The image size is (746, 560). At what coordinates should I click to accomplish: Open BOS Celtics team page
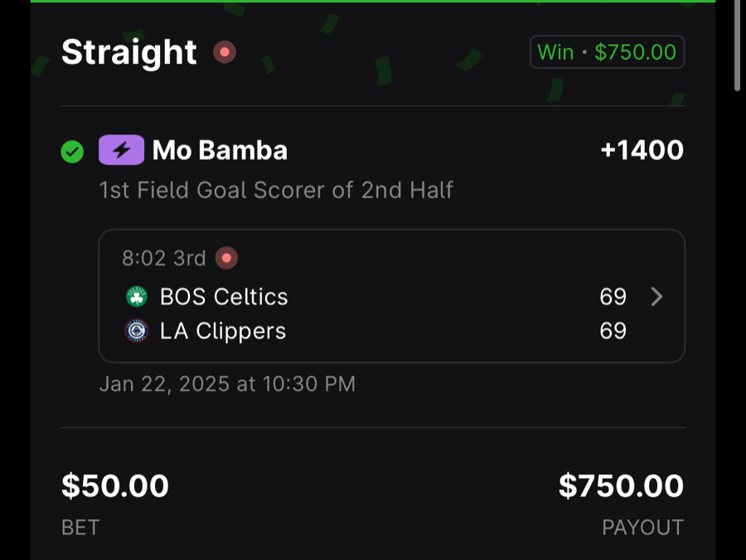pyautogui.click(x=224, y=296)
